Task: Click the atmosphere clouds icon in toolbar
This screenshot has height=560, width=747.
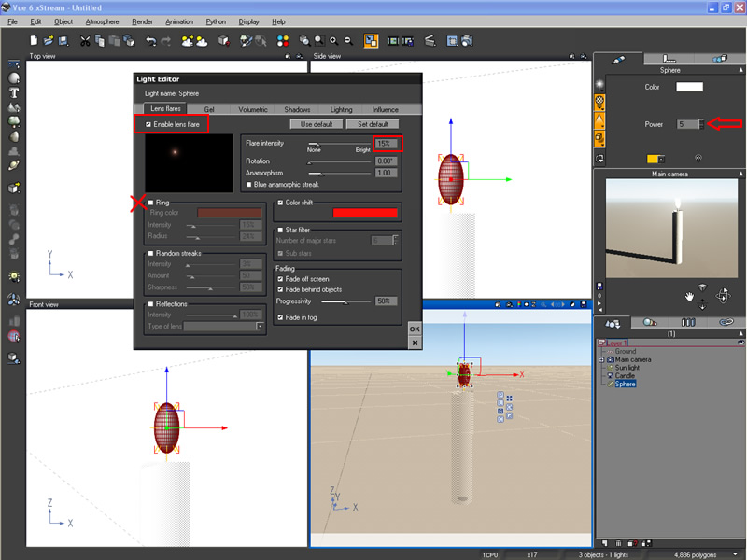Action: click(202, 41)
